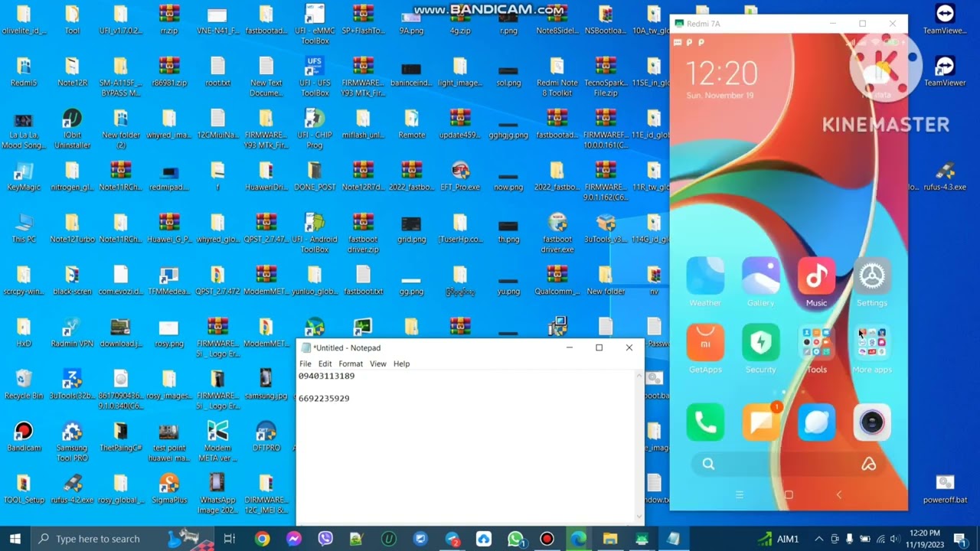Tap the assistant icon in phone search bar
The height and width of the screenshot is (551, 980).
(x=868, y=464)
